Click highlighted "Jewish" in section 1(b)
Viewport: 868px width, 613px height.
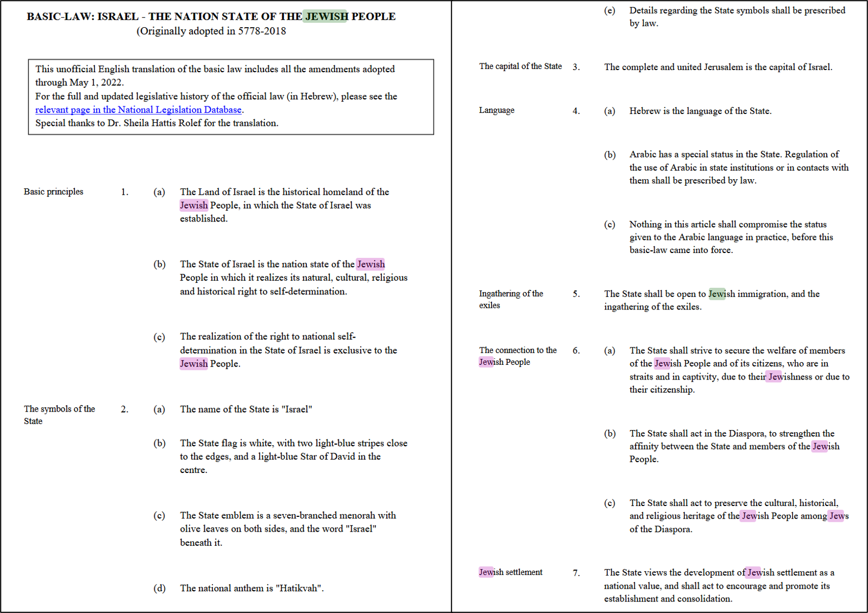point(371,264)
